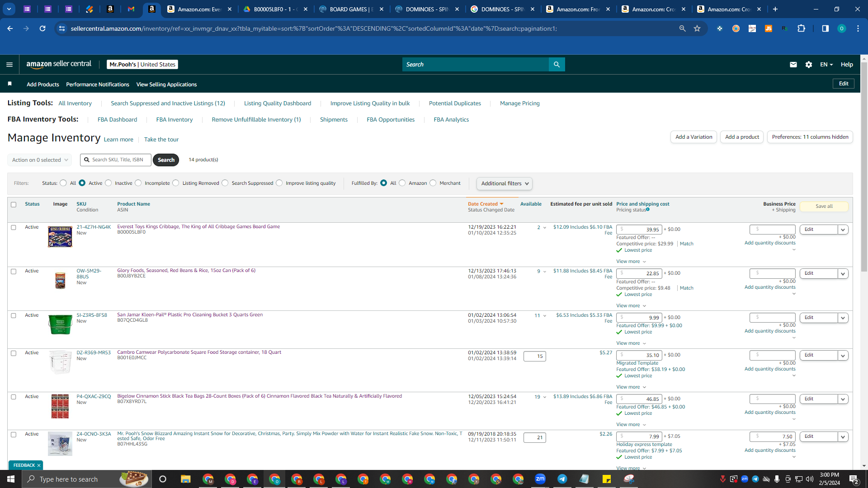Open the Chrome profile avatar
The width and height of the screenshot is (868, 488).
click(841, 28)
